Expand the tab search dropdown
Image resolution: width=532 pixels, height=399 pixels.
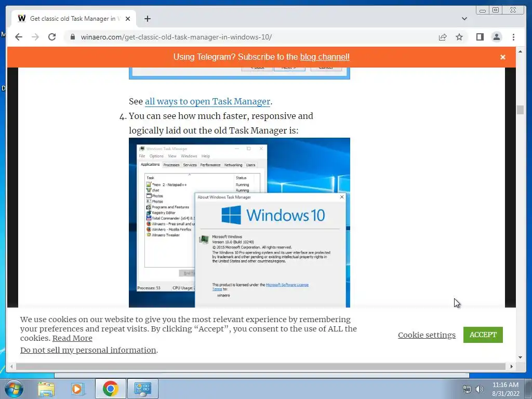[464, 19]
